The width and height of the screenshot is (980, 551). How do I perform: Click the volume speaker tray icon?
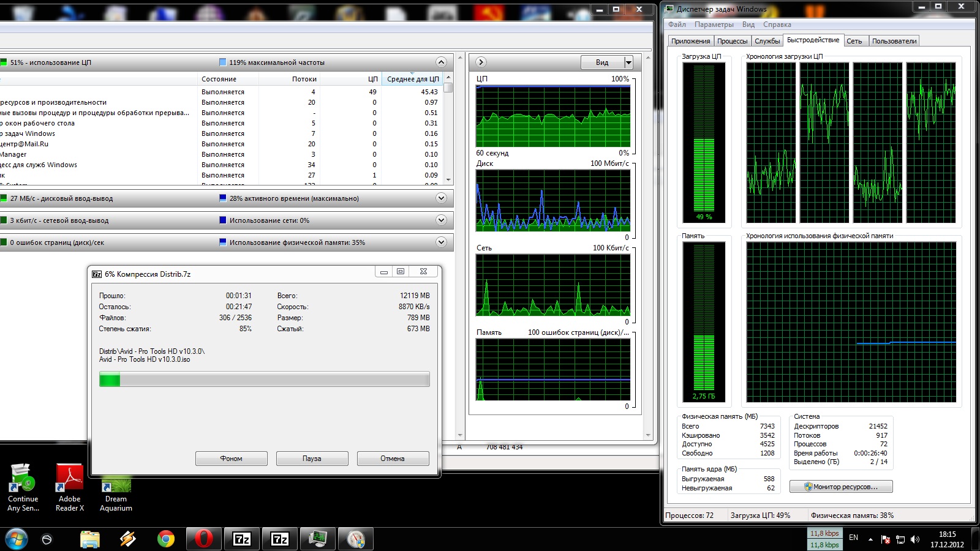(915, 539)
